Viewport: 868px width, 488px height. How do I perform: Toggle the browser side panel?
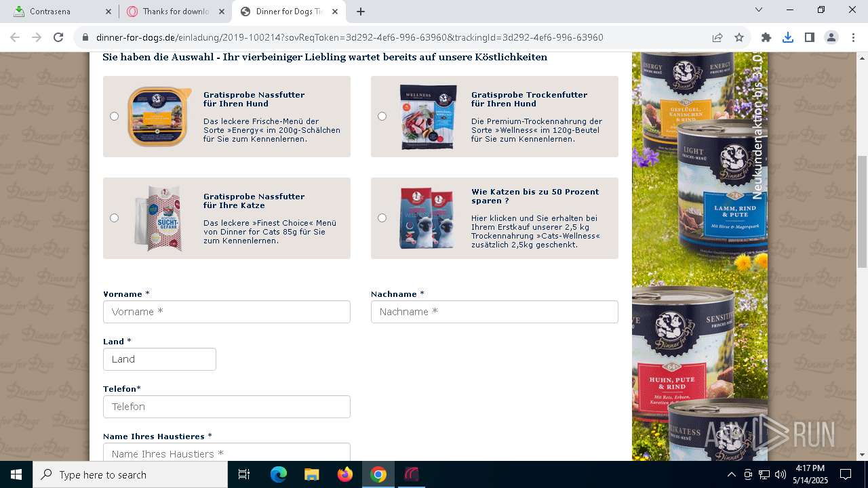coord(810,38)
